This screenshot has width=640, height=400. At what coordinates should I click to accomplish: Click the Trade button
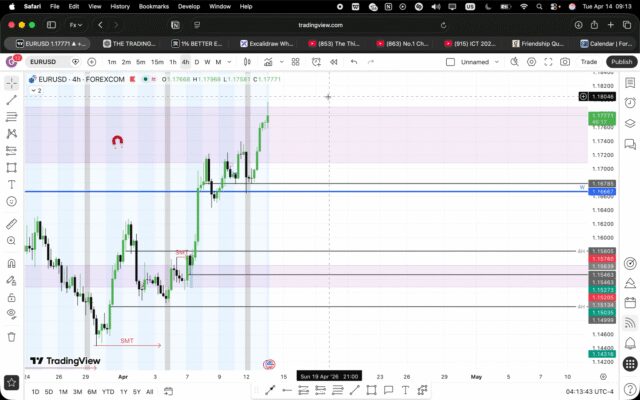589,62
